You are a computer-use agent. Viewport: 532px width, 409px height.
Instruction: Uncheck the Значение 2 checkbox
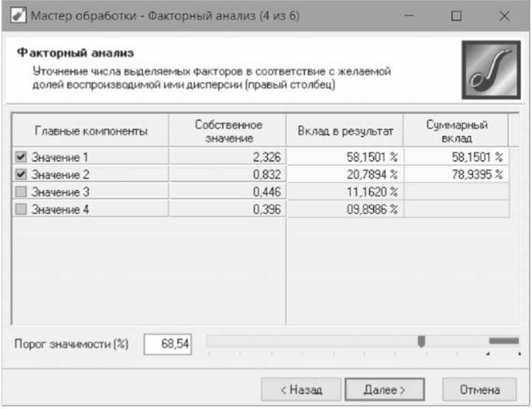tap(21, 174)
